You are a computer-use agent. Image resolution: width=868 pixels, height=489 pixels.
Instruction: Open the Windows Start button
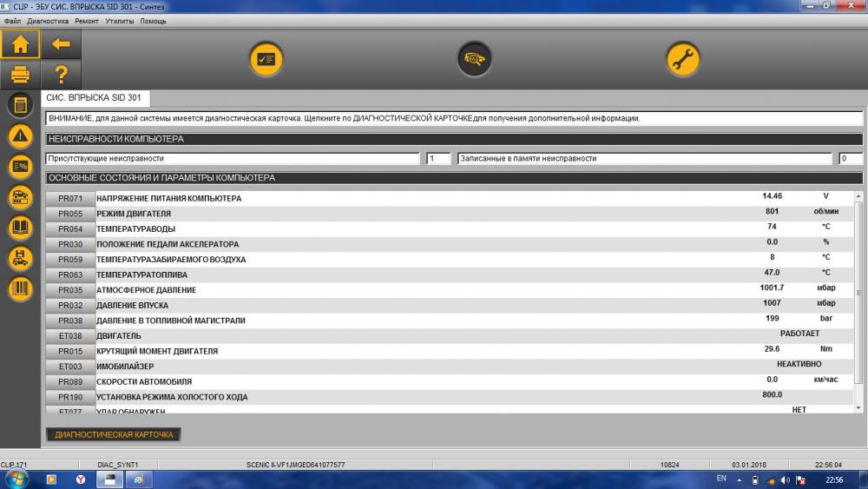[x=16, y=479]
